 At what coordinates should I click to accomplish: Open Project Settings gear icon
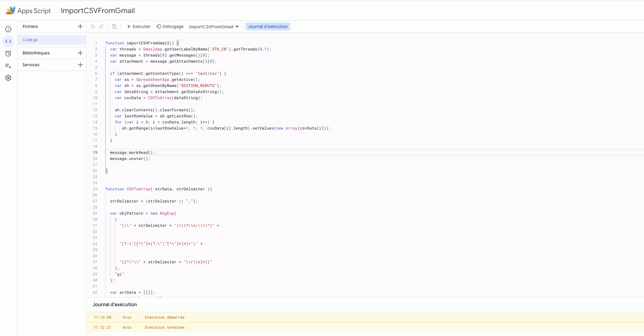[8, 78]
